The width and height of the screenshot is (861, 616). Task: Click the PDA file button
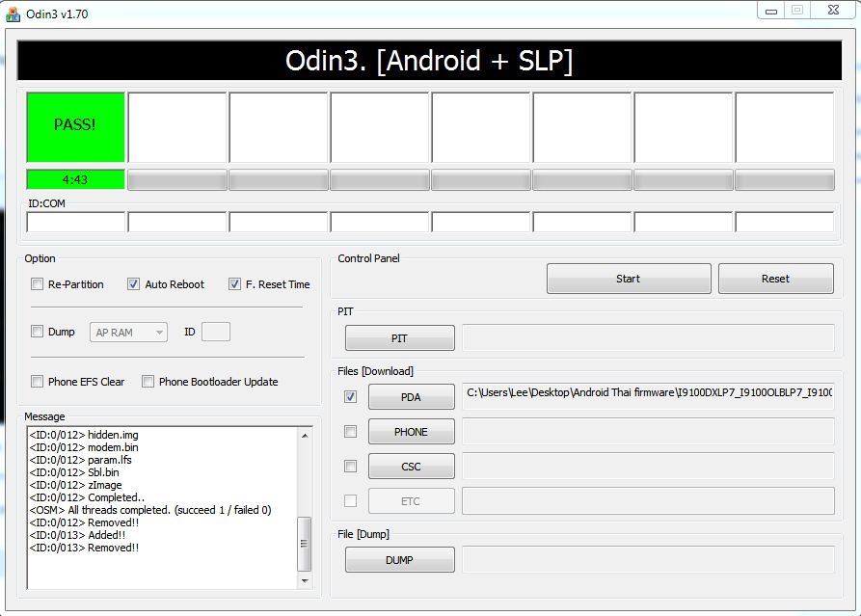point(411,396)
